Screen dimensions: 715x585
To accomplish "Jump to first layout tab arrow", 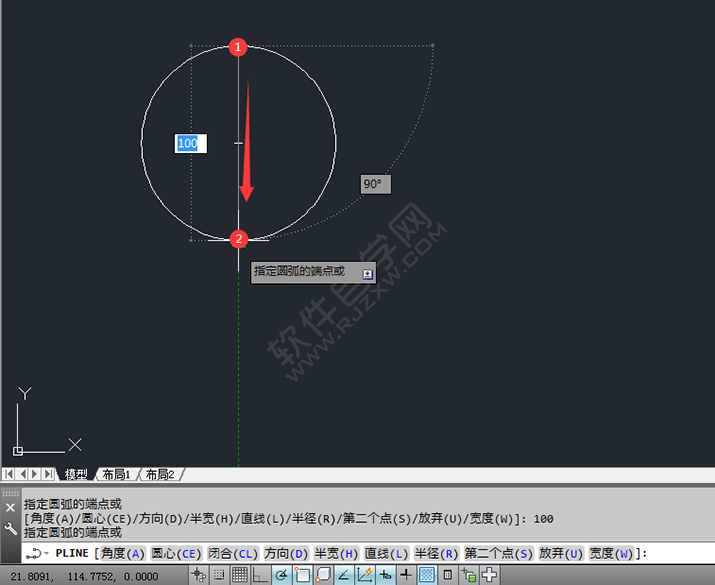I will [x=8, y=474].
